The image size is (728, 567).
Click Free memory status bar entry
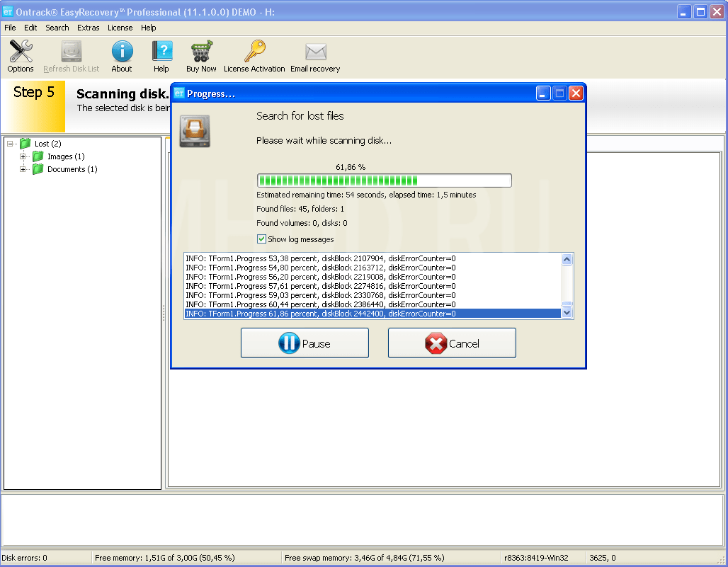pos(165,558)
